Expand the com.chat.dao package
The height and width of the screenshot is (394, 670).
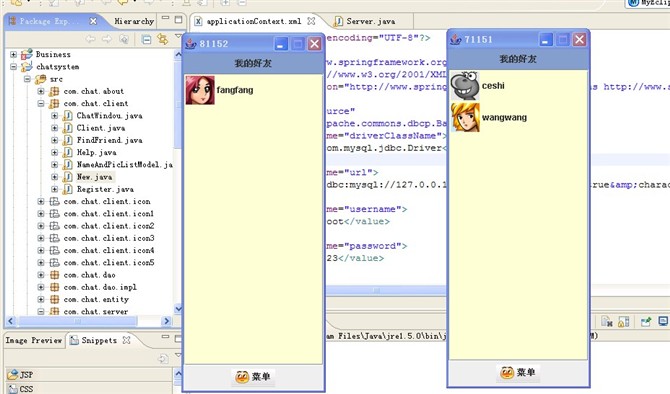(x=41, y=275)
